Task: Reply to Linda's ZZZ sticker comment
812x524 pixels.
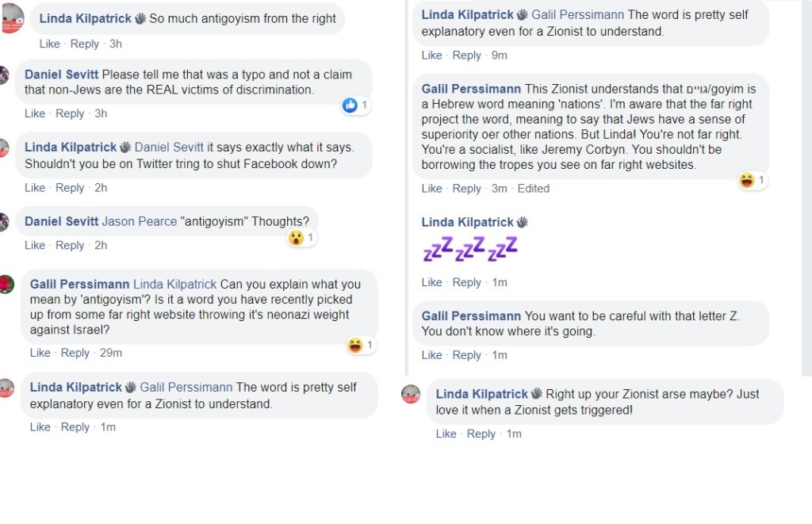Action: coord(466,282)
